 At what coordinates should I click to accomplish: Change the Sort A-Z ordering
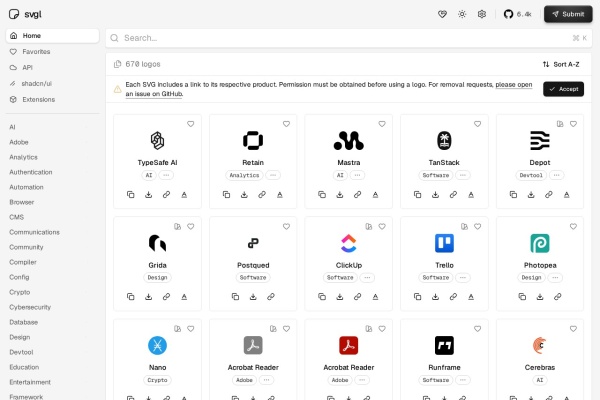tap(561, 64)
